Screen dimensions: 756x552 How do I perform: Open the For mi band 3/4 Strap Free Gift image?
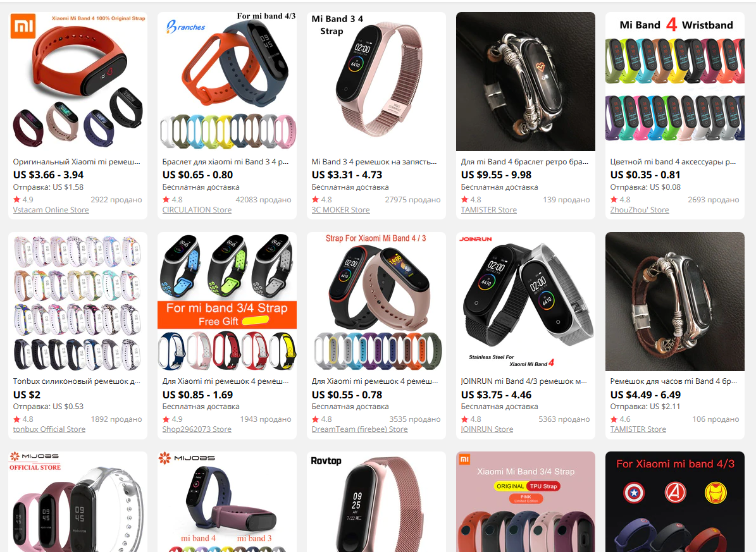point(227,302)
